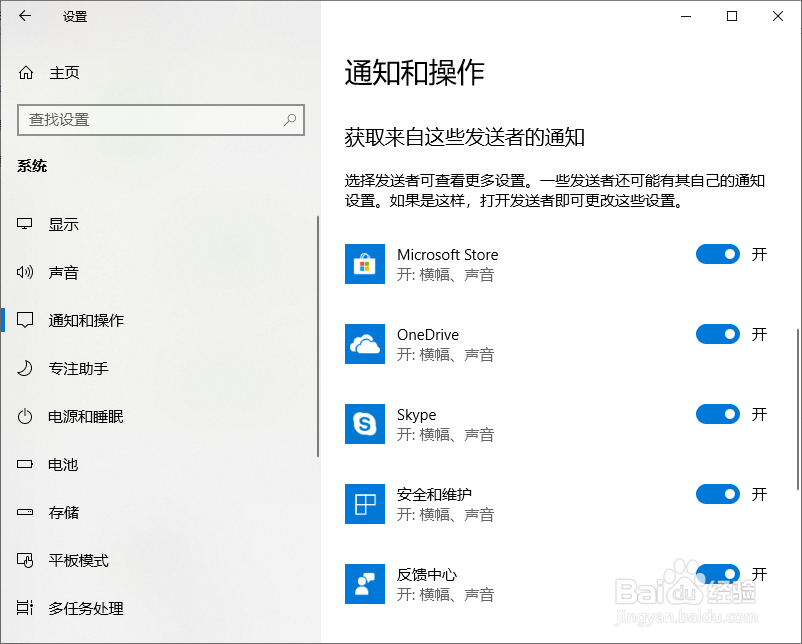The width and height of the screenshot is (802, 644).
Task: Click the Skype app icon
Action: tap(365, 424)
